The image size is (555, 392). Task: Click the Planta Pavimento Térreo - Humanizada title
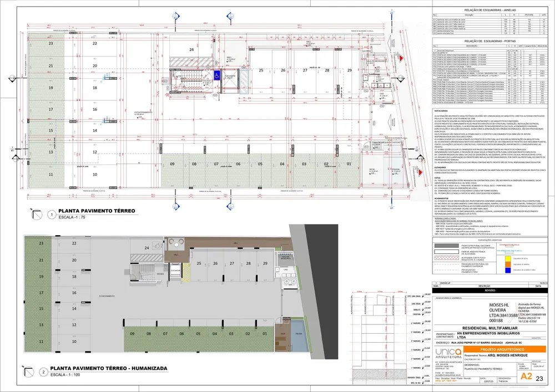[x=109, y=368]
